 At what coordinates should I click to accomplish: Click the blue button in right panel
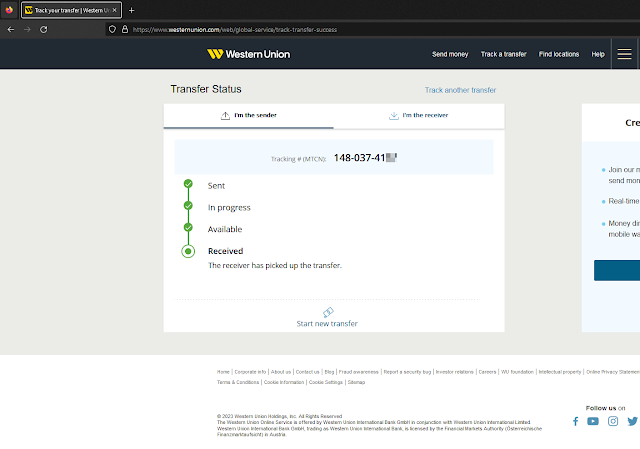coord(617,270)
